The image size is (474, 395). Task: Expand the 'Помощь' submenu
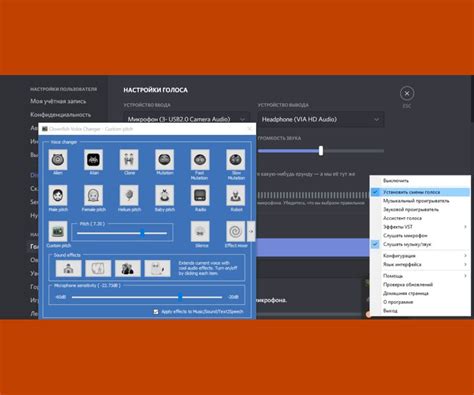420,276
